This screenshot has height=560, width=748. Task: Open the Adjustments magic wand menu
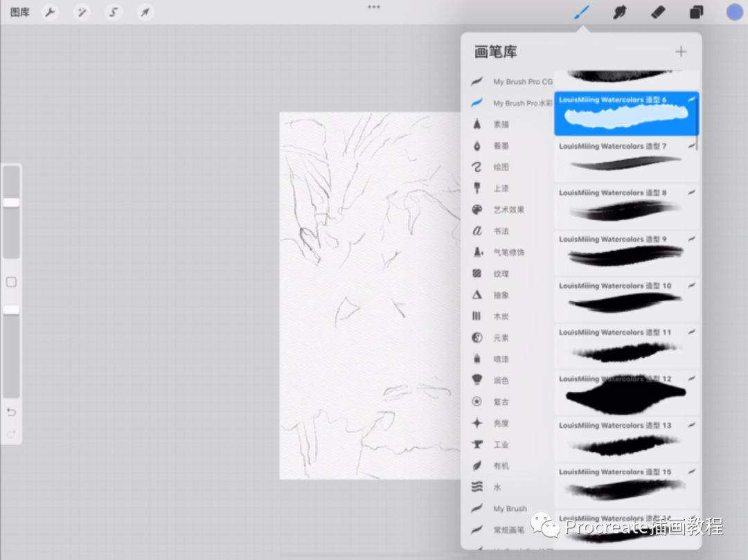coord(82,12)
